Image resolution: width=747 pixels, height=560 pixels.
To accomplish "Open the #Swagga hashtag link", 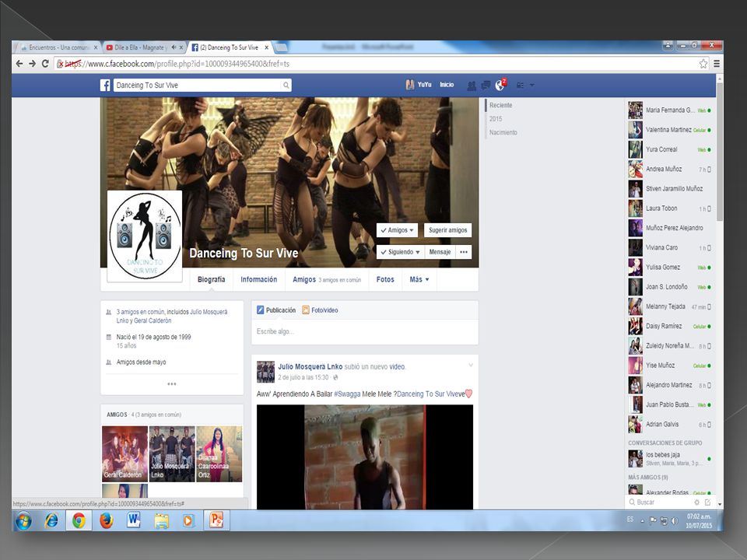I will point(347,394).
